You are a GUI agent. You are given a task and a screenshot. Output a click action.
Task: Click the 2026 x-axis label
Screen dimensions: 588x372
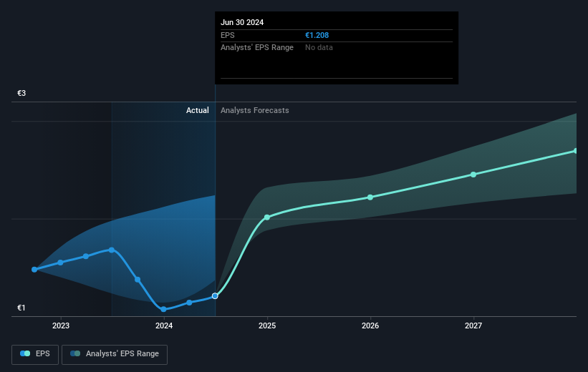click(370, 325)
